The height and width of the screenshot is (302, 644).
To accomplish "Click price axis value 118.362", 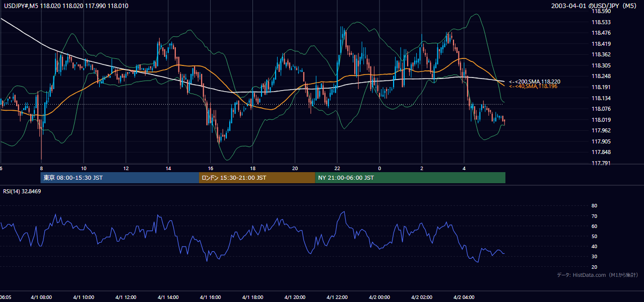I will tap(601, 55).
